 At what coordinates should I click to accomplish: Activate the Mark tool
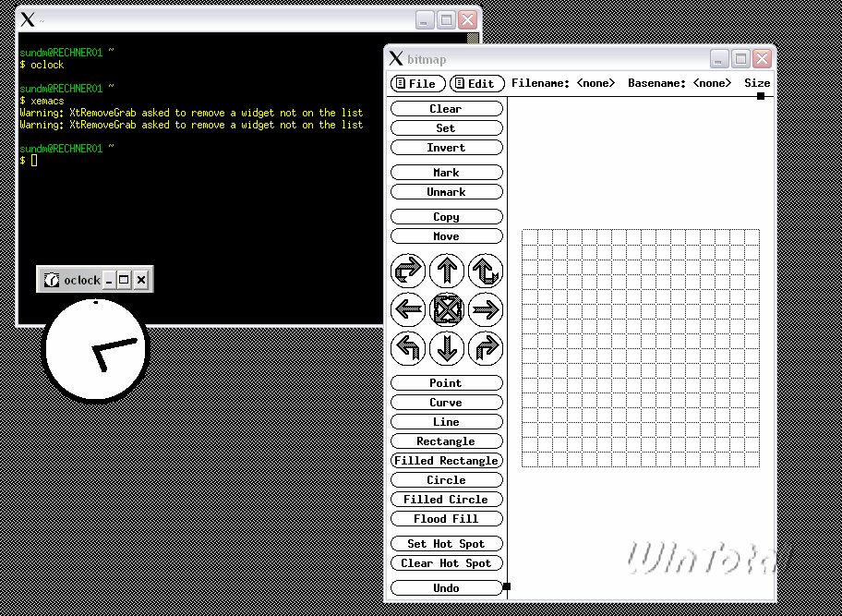click(x=447, y=173)
